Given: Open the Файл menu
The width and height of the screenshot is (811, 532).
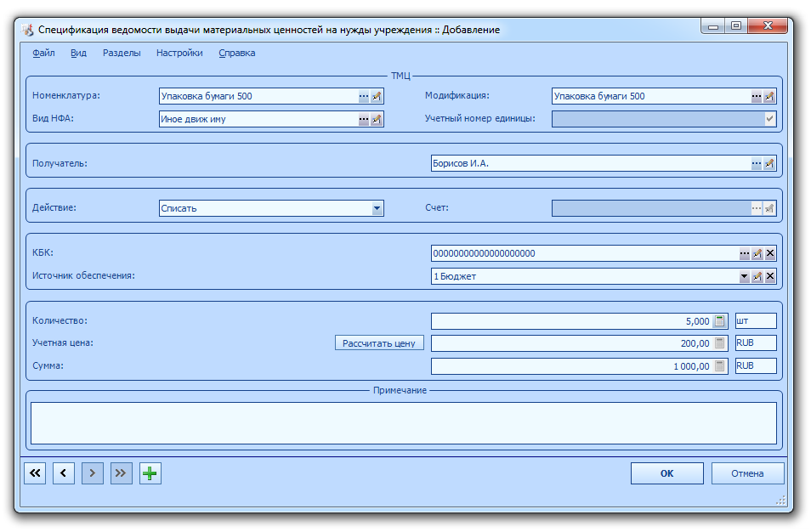Looking at the screenshot, I should coord(43,53).
